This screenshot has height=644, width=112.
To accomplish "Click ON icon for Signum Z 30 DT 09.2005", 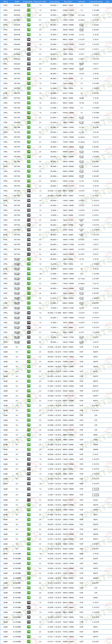I will pyautogui.click(x=29, y=69).
